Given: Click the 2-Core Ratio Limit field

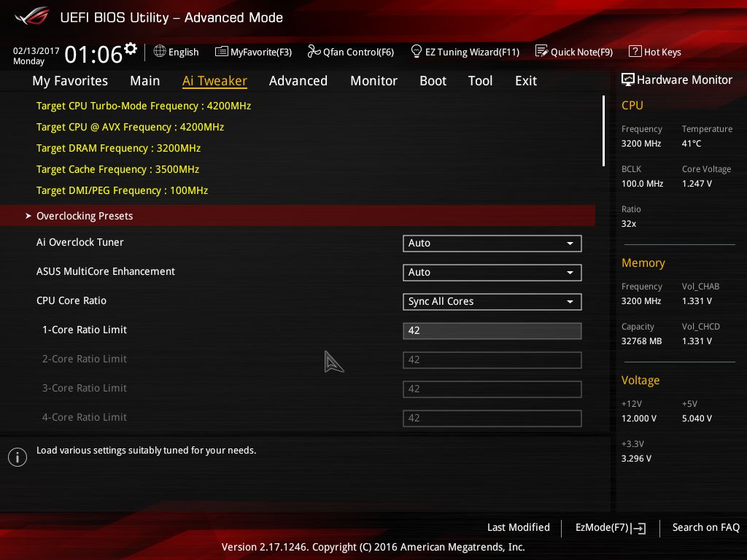Looking at the screenshot, I should (x=492, y=359).
